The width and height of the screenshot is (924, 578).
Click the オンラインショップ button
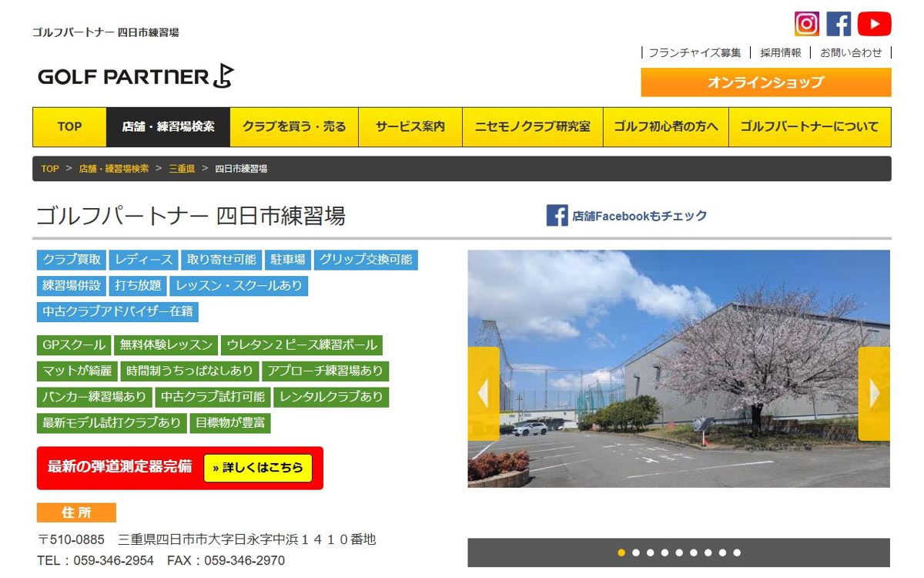(766, 82)
